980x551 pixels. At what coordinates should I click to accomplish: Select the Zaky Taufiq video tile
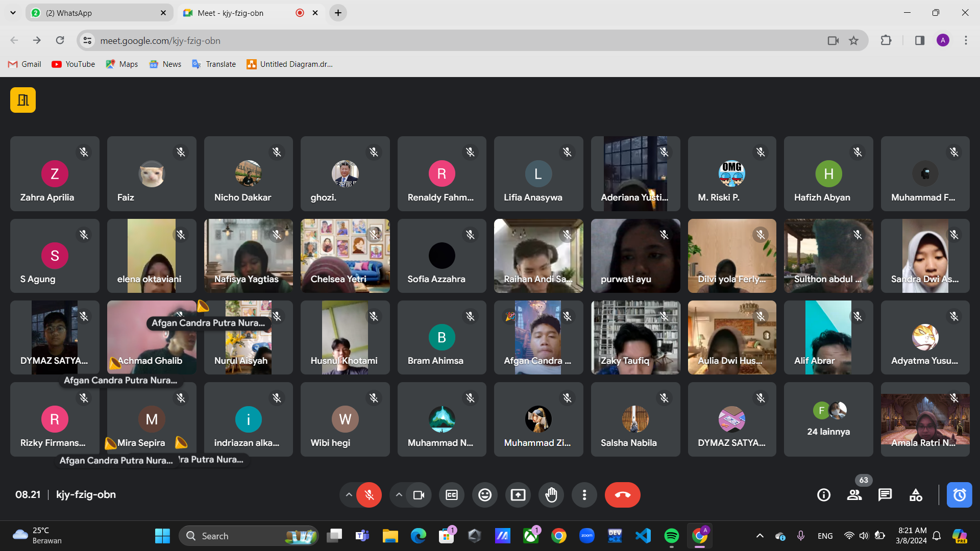click(x=635, y=337)
